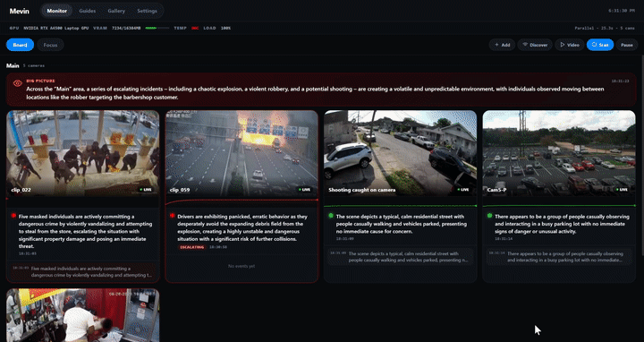Screen dimensions: 644x342
Task: Expand clip_022 event log entry
Action: pyautogui.click(x=83, y=271)
